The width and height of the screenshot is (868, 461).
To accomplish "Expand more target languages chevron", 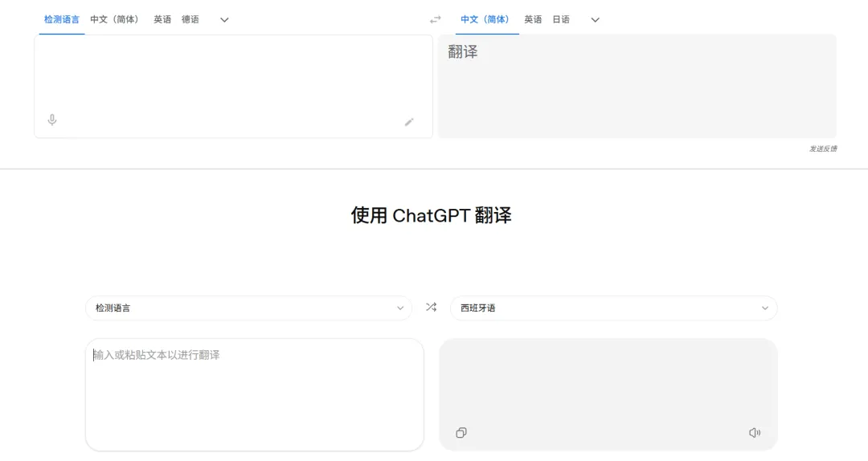I will [595, 20].
